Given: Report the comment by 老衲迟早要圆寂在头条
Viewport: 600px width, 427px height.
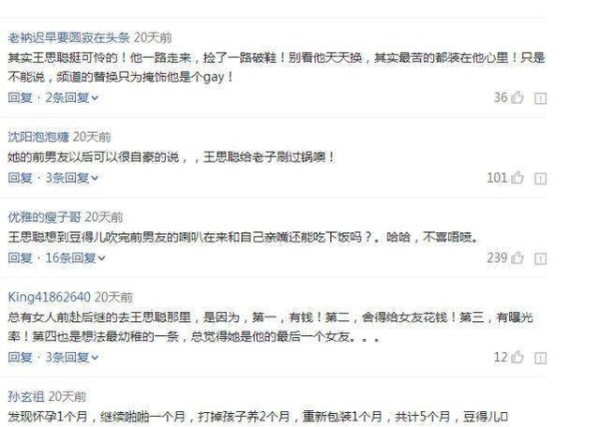Looking at the screenshot, I should (x=540, y=98).
